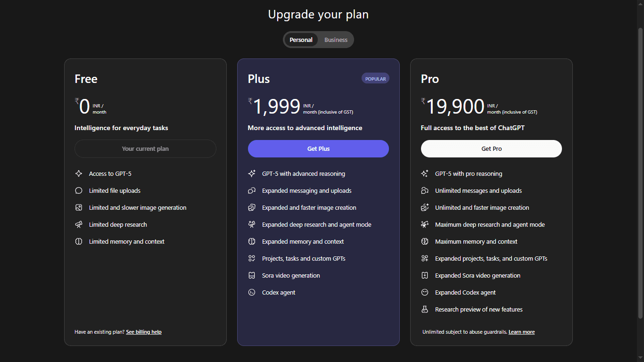Click the flask icon for Research preview of new features
The image size is (644, 362).
pos(425,309)
